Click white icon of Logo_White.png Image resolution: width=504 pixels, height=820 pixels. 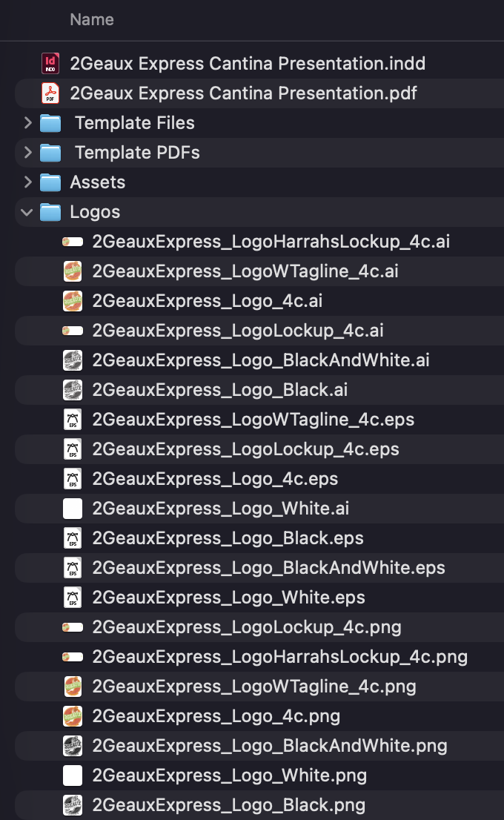click(x=73, y=776)
